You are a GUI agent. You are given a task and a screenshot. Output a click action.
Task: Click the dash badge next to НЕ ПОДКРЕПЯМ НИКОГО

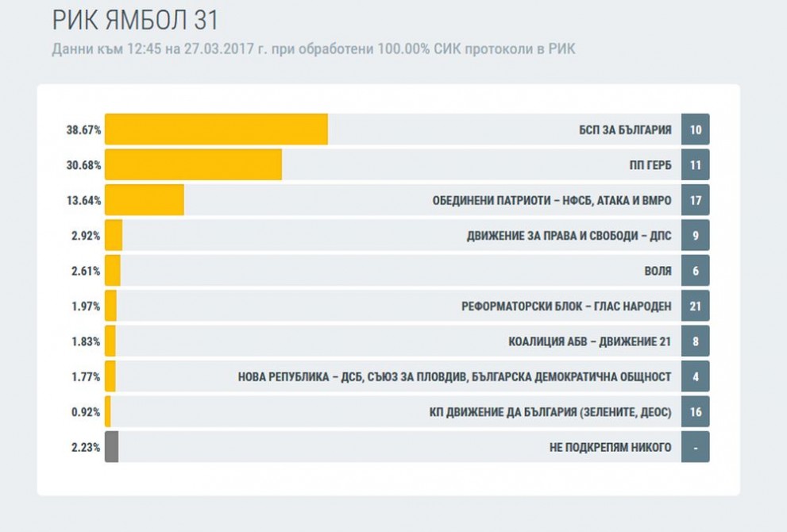(695, 447)
